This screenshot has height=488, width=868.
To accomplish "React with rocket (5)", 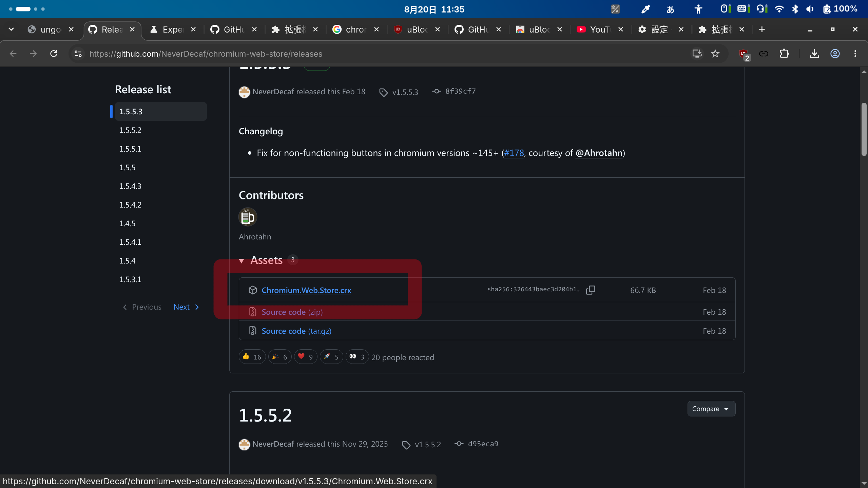I will [x=331, y=357].
